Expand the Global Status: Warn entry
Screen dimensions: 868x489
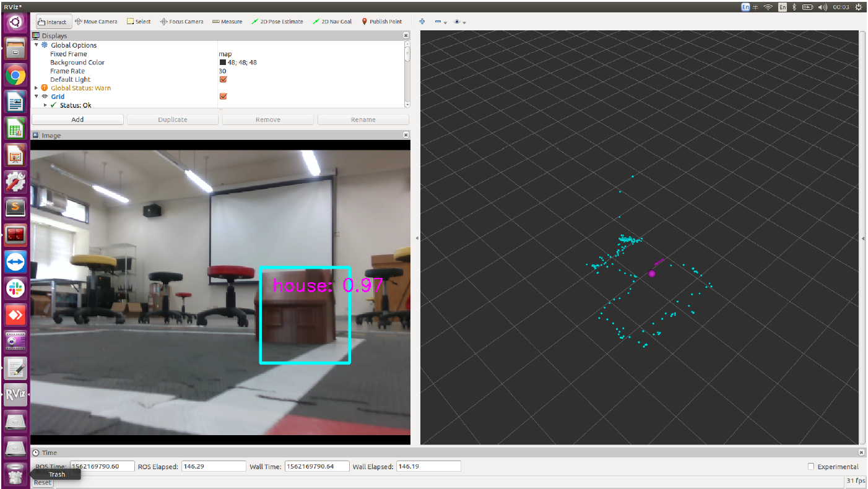(37, 88)
